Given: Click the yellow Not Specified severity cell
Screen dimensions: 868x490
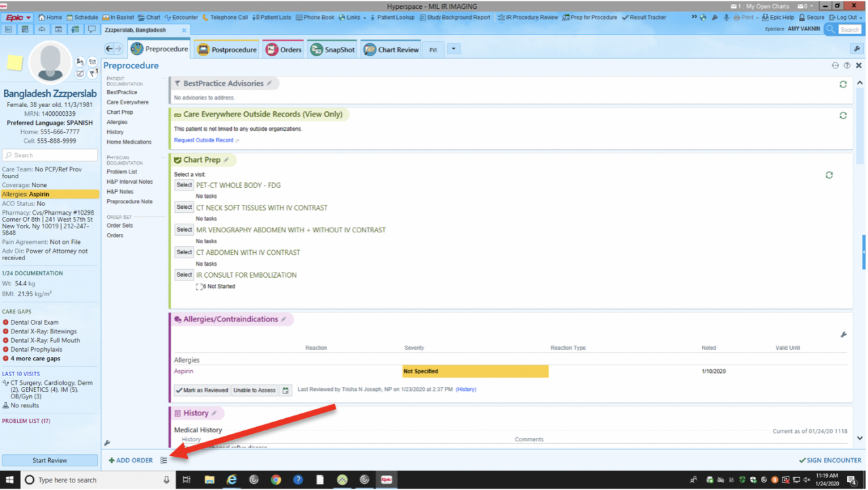Looking at the screenshot, I should [475, 371].
